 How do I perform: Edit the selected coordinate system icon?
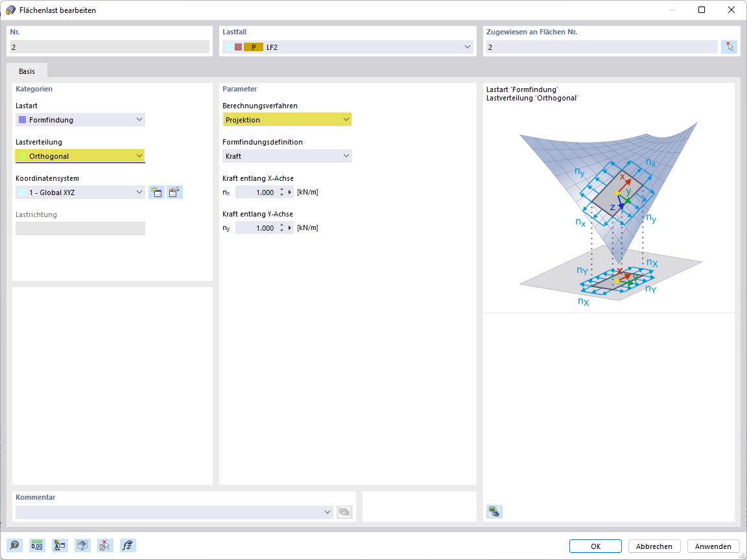175,192
